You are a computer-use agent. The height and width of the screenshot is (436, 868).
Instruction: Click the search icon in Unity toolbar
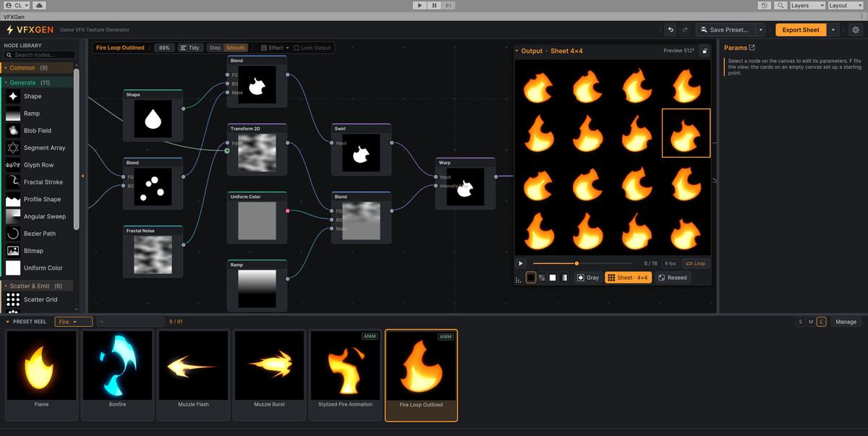pyautogui.click(x=780, y=5)
